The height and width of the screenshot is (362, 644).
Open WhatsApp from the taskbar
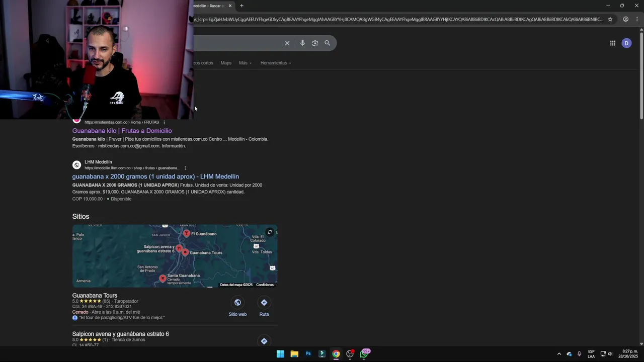point(364,354)
